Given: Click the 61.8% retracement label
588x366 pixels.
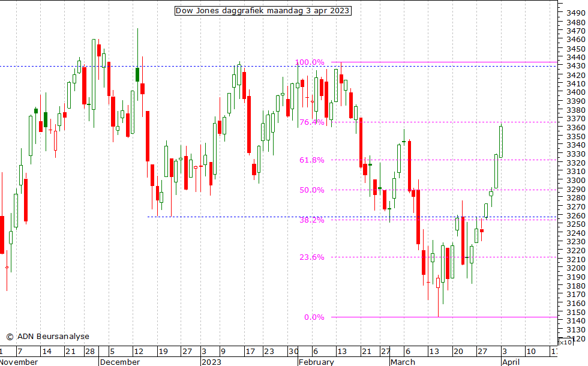Looking at the screenshot, I should (311, 160).
